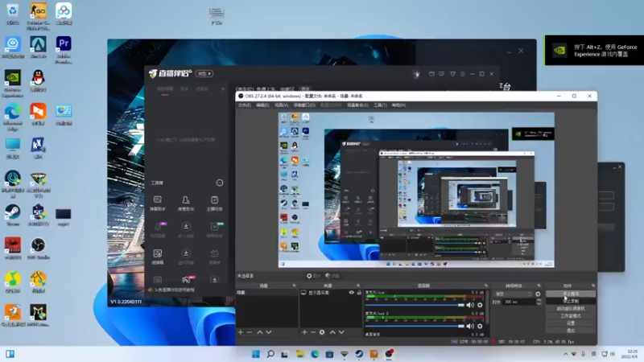Open the Scene Collection menu in OBS
Screen dimensions: 644x362
357,105
